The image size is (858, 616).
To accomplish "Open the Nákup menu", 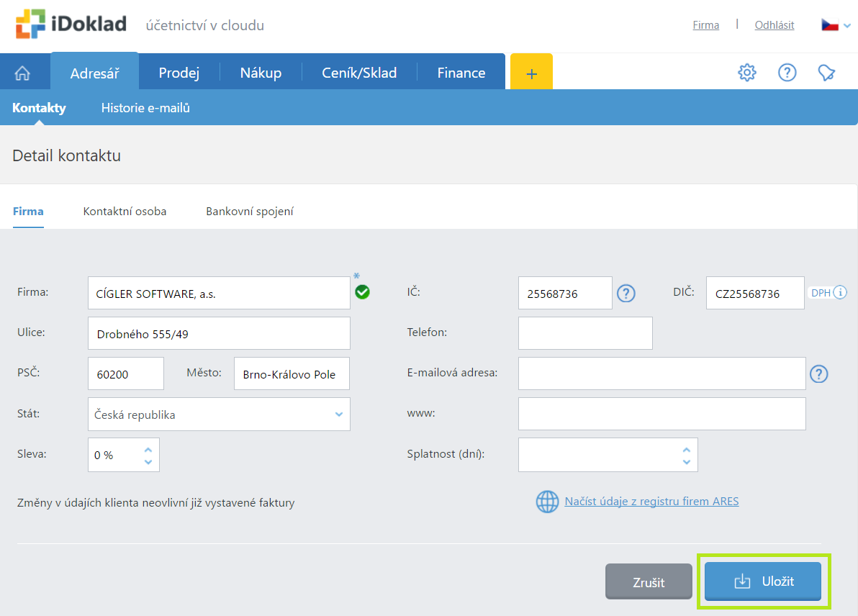I will 261,73.
